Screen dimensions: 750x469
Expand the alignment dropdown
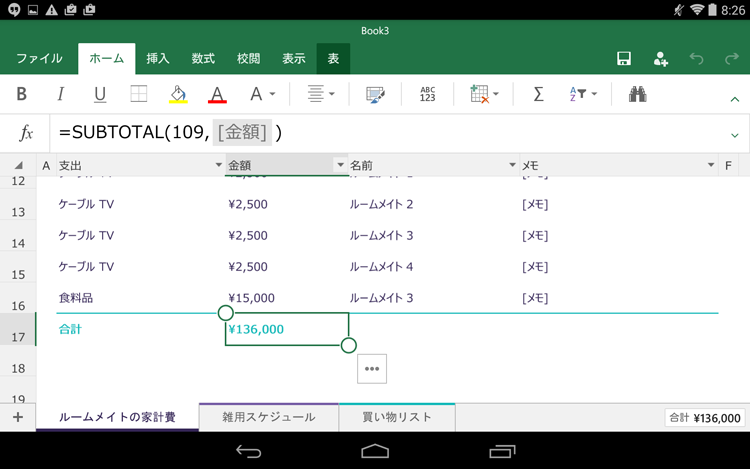(x=321, y=94)
